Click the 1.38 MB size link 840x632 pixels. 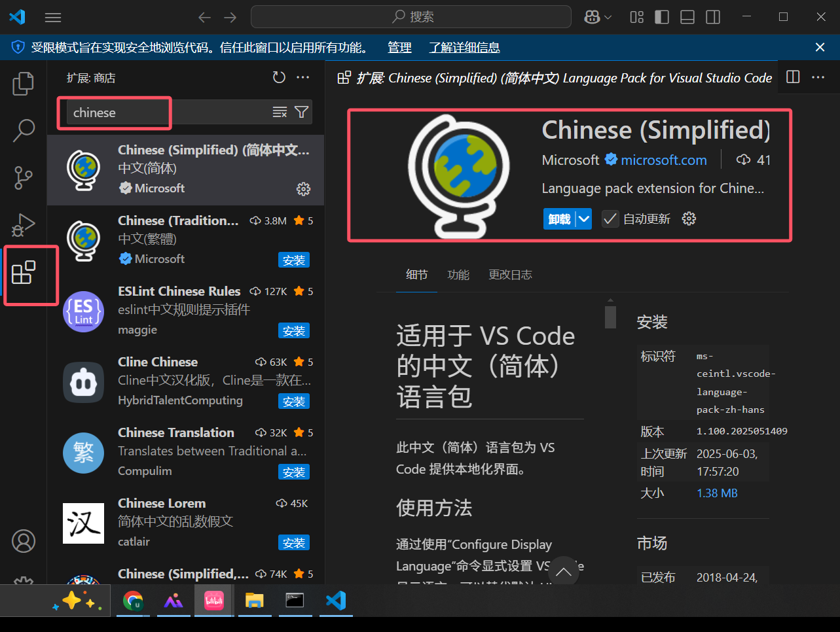point(717,493)
